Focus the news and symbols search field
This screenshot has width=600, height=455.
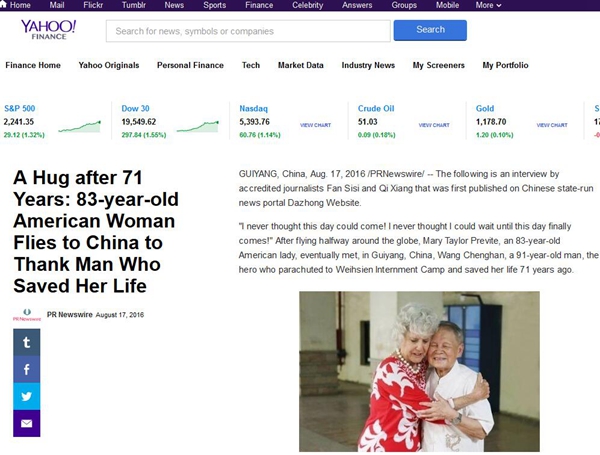pos(248,31)
